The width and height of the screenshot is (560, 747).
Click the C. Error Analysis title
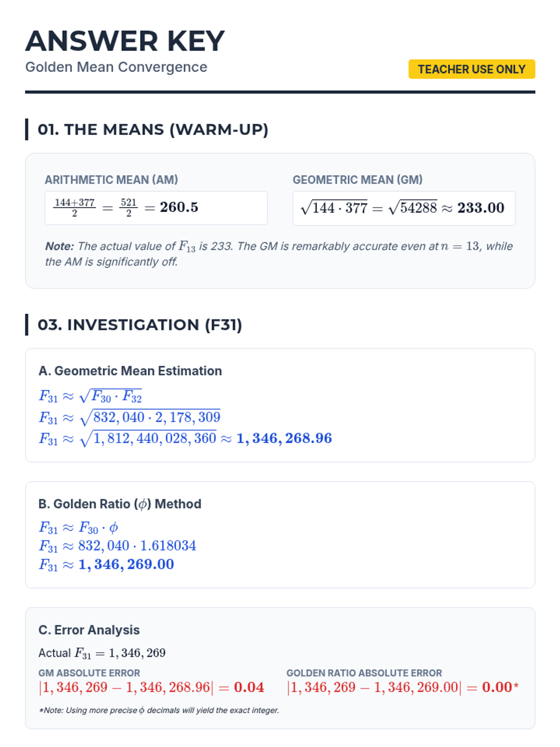(89, 630)
